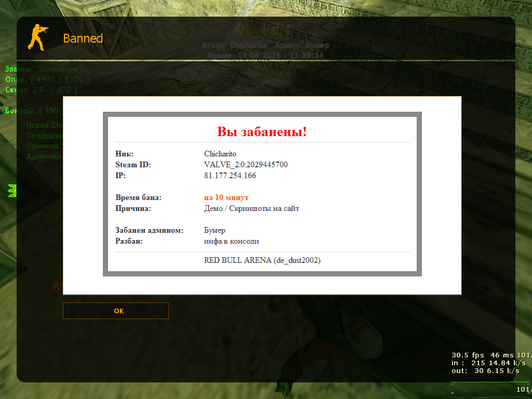Click the 'Вы забанены!' heading

262,131
